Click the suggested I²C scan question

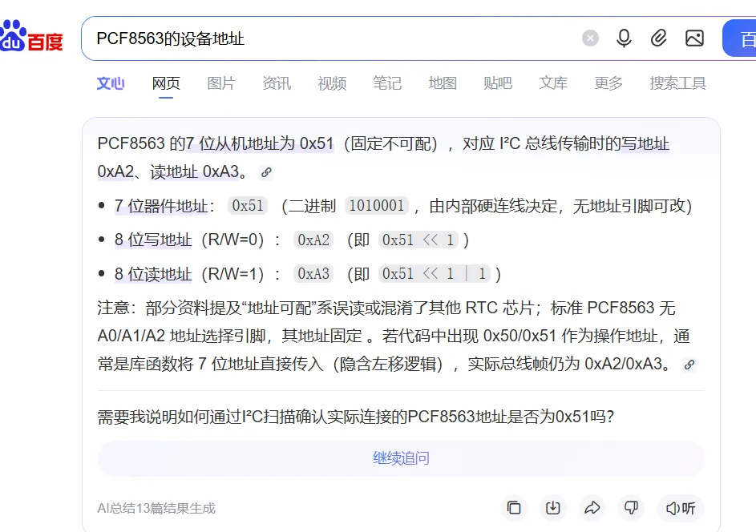coord(355,417)
